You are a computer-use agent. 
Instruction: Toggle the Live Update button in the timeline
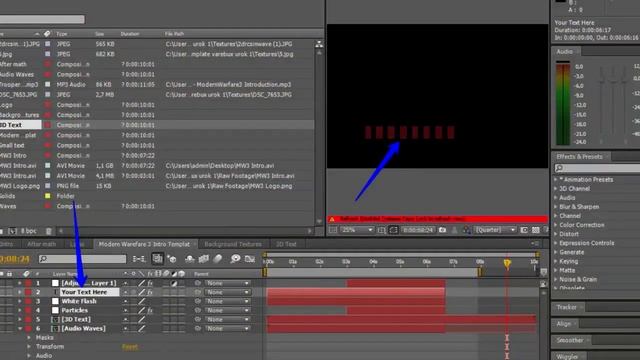(157, 259)
